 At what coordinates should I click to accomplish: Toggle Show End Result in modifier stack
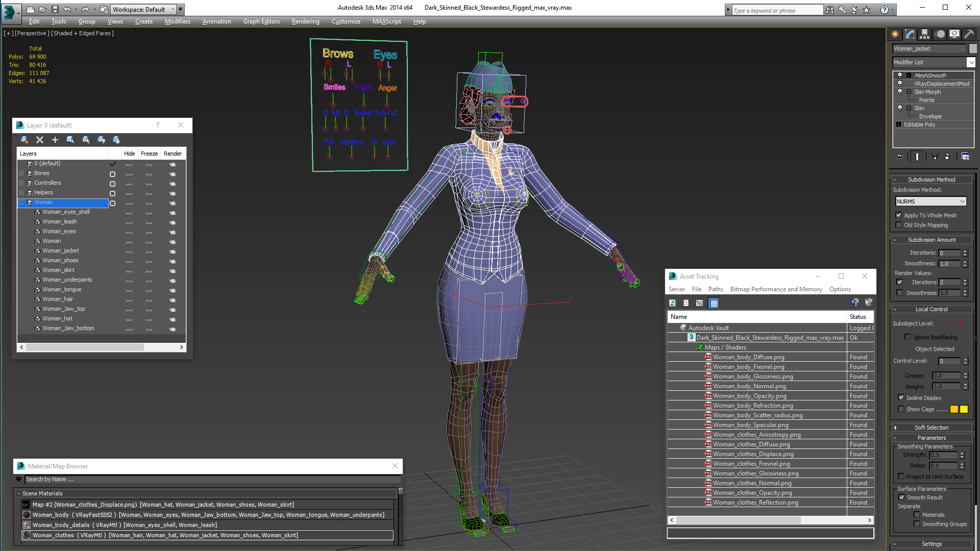click(x=917, y=157)
